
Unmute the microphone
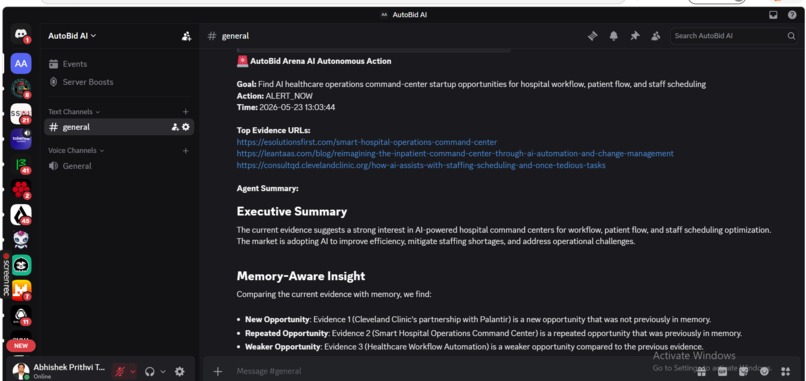[120, 371]
